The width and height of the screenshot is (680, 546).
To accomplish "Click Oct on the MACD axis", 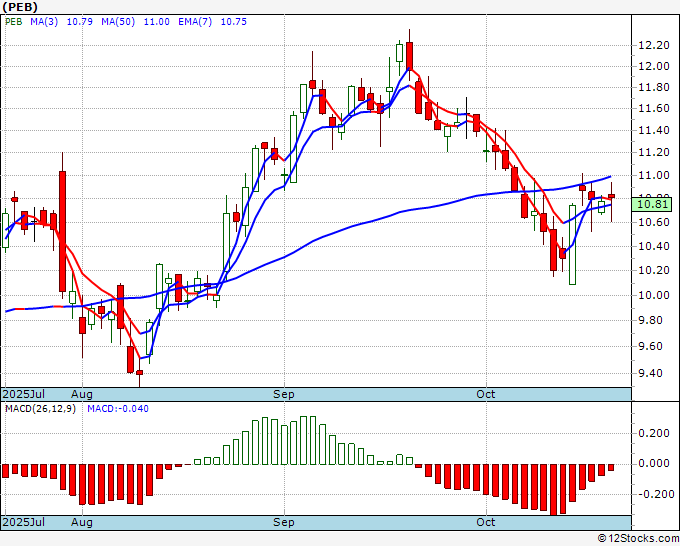I will coord(486,522).
